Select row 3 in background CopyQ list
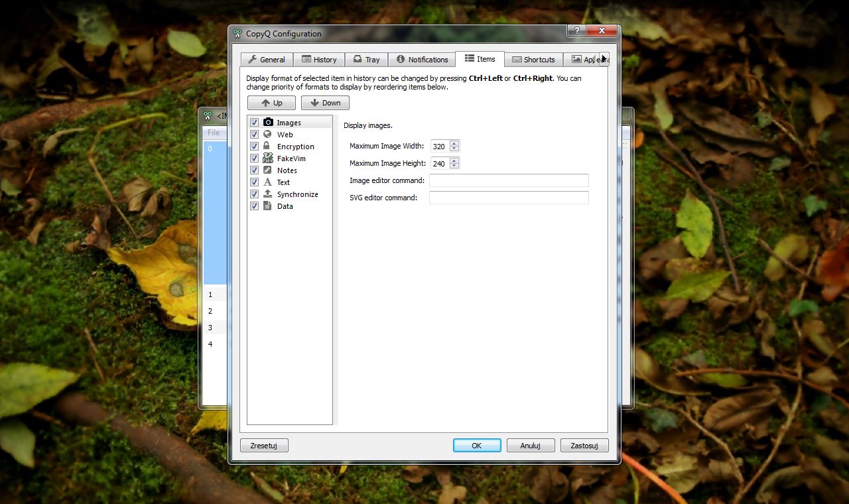Screen dimensions: 849x504 [215, 328]
